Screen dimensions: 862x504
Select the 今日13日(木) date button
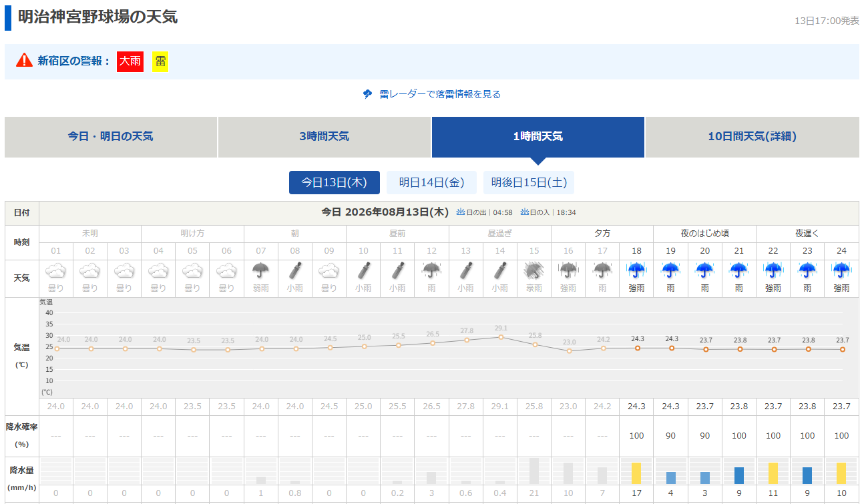coord(335,182)
